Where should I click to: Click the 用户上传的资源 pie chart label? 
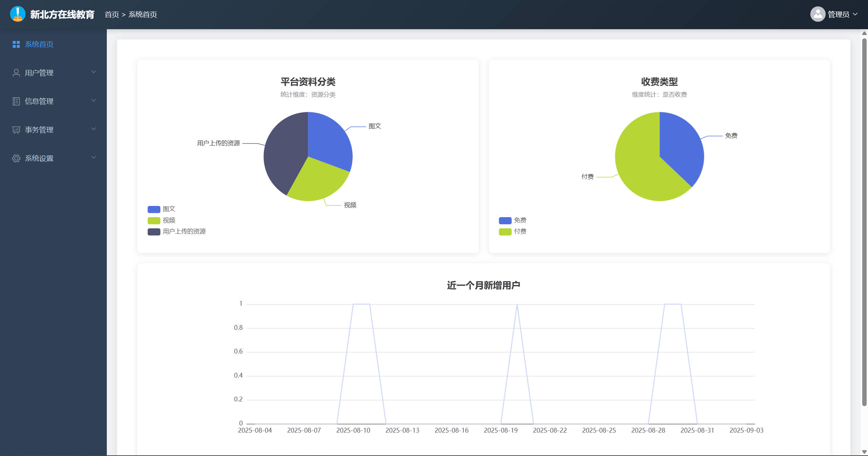(x=219, y=143)
